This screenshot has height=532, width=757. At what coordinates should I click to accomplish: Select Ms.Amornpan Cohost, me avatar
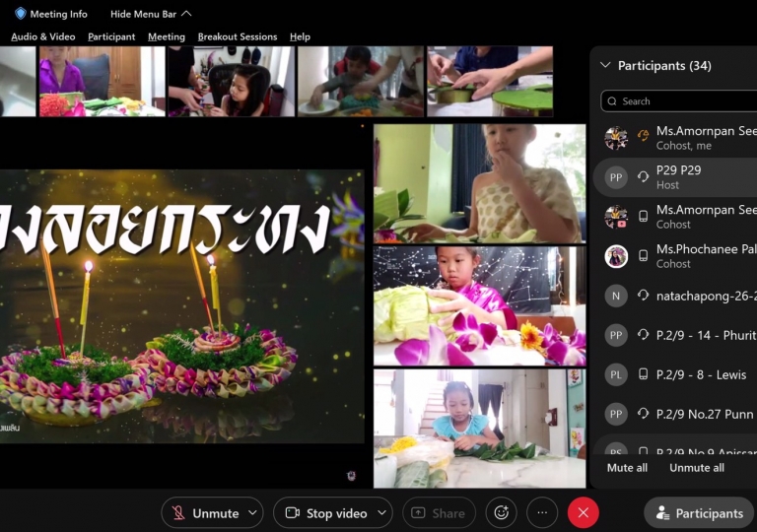(616, 138)
